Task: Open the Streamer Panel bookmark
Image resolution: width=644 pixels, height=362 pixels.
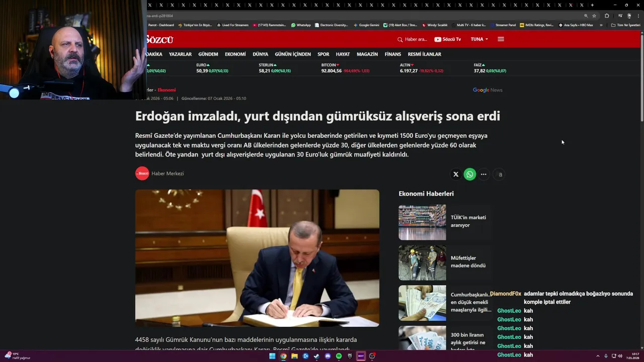Action: 503,25
